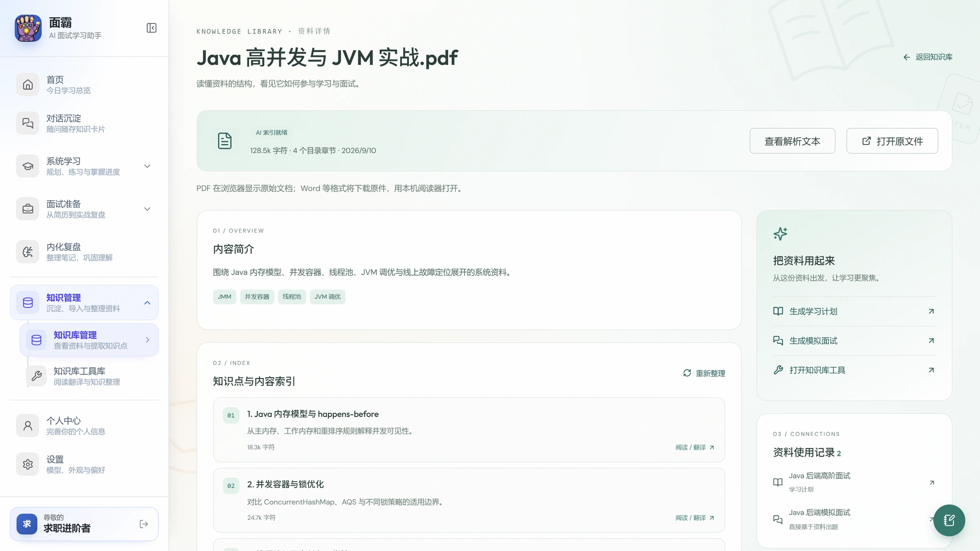
Task: Click the JVM 调优 tag
Action: click(x=327, y=297)
